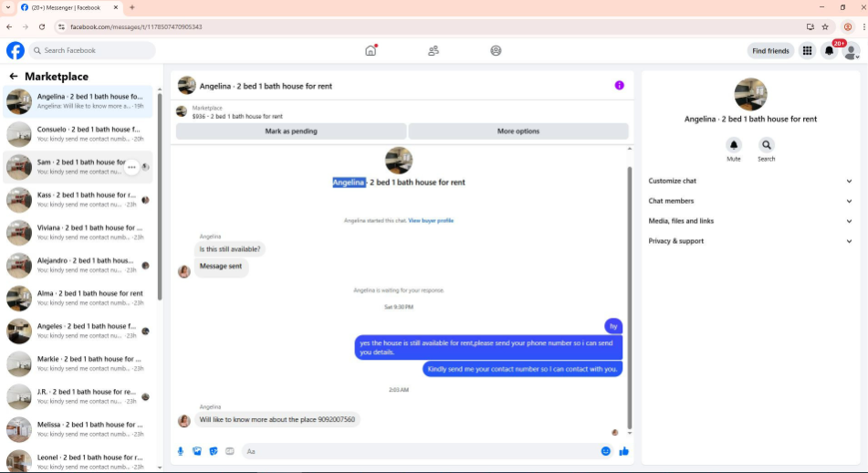This screenshot has height=473, width=868.
Task: Open the emoji picker icon
Action: [606, 451]
